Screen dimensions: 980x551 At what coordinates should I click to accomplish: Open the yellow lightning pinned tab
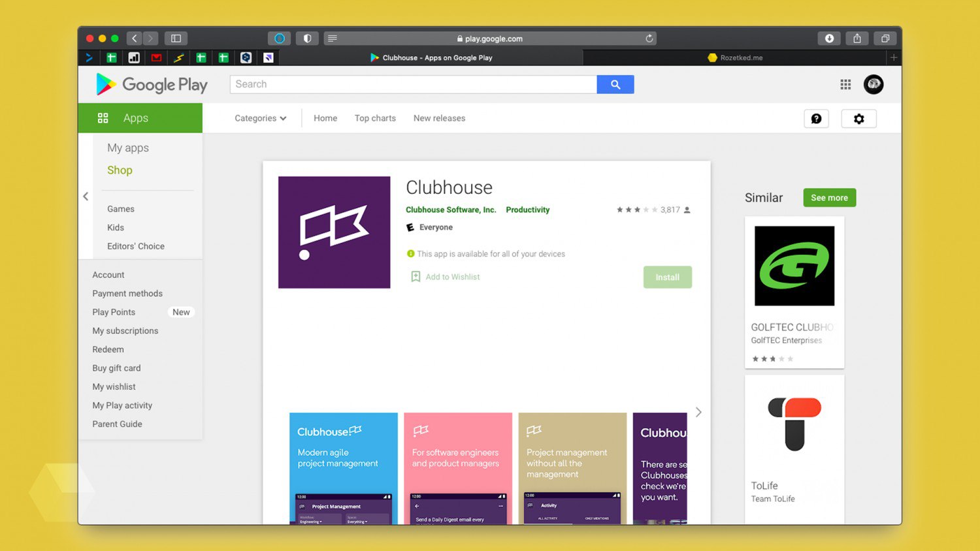coord(178,57)
